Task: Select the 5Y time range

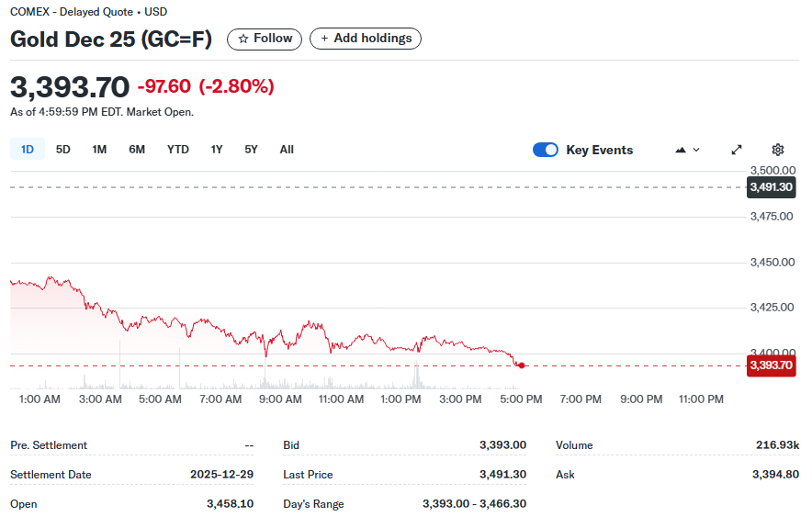Action: coord(251,149)
